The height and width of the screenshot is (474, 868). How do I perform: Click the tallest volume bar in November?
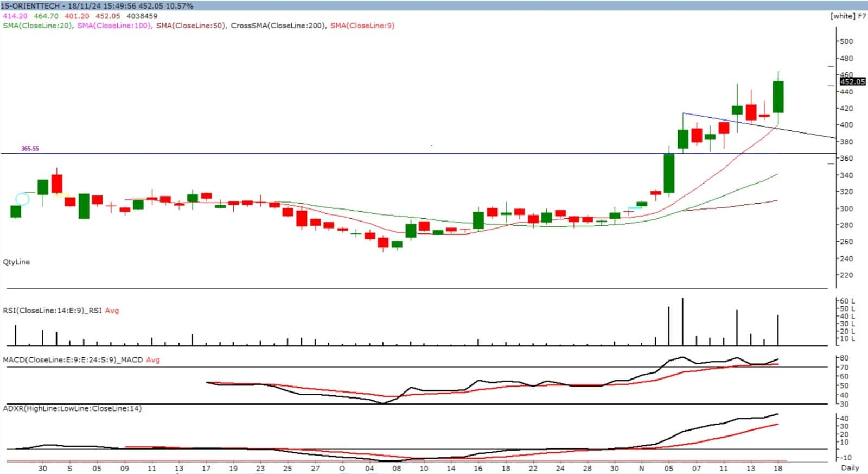(682, 321)
